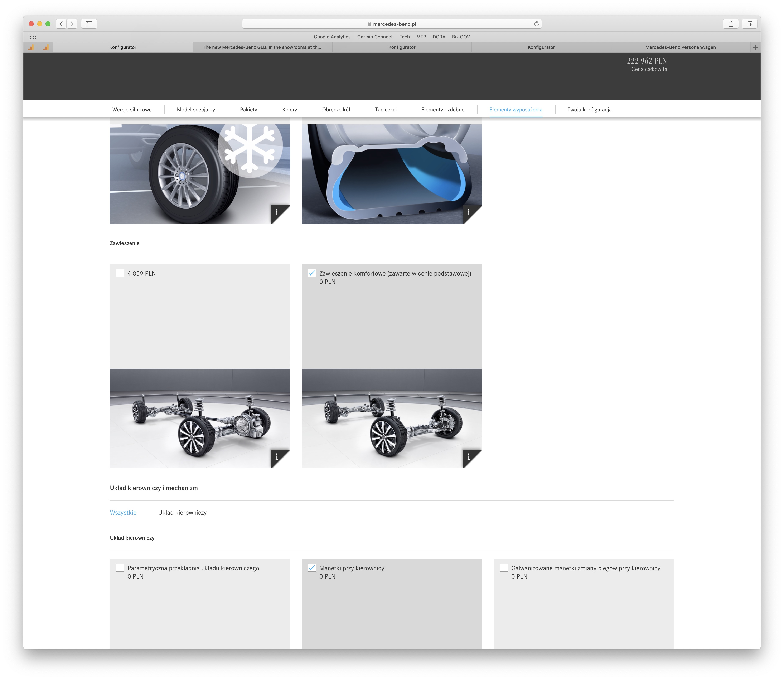
Task: Click the mercedes-benz.pl address bar
Action: pyautogui.click(x=392, y=24)
